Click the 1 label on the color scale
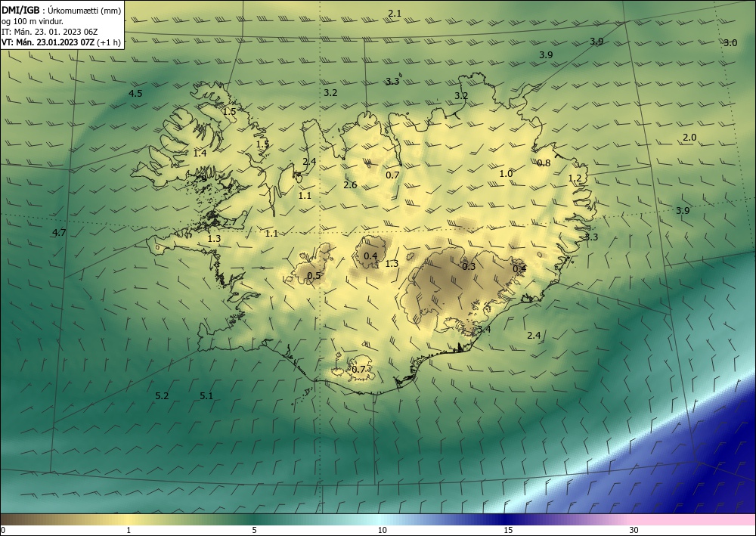Viewport: 756px width, 536px height. (129, 530)
